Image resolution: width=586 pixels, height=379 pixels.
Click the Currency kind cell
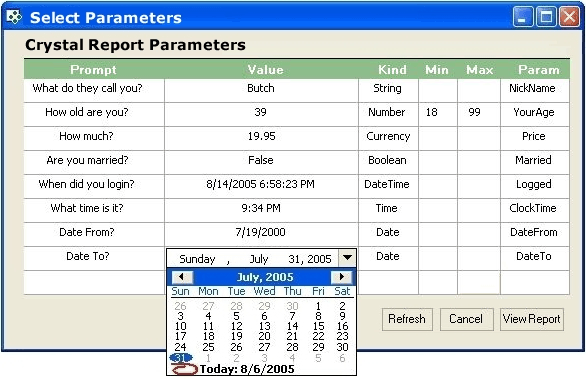[x=388, y=138]
